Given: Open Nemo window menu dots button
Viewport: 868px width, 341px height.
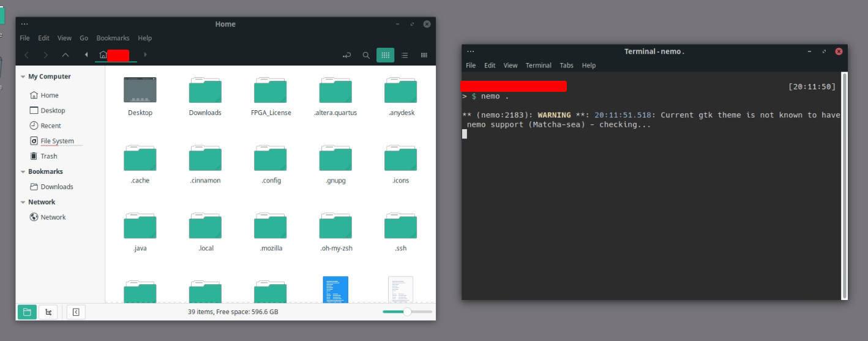Looking at the screenshot, I should click(x=24, y=24).
